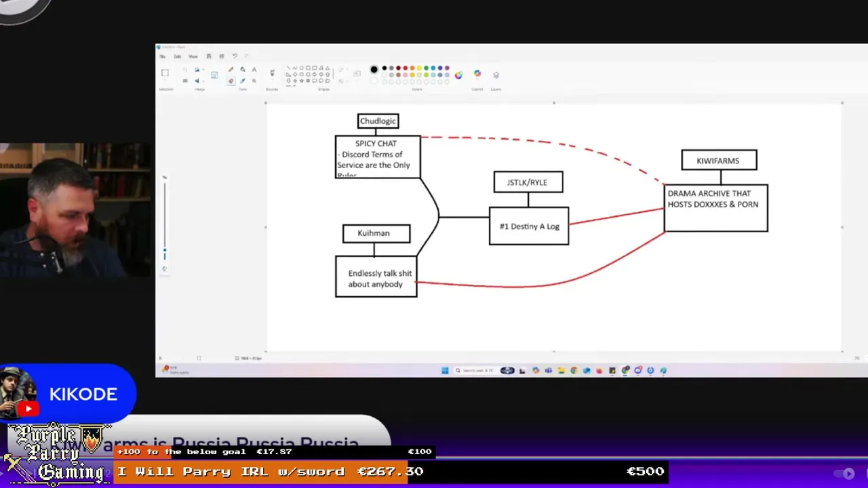Viewport: 868px width, 488px height.
Task: Click the KIKODE YouTube overlay badge
Action: click(68, 393)
